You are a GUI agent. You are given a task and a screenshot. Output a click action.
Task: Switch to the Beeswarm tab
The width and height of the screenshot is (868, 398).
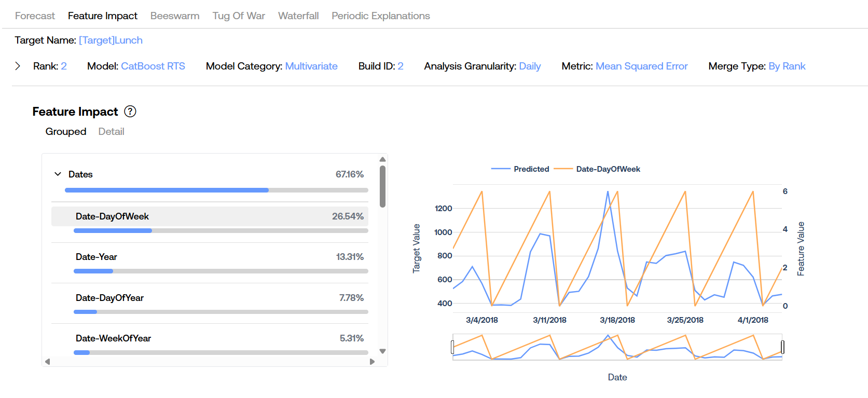click(175, 16)
